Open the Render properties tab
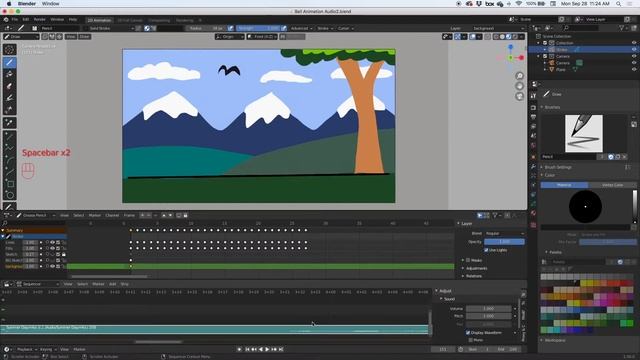The image size is (640, 360). pos(533,107)
